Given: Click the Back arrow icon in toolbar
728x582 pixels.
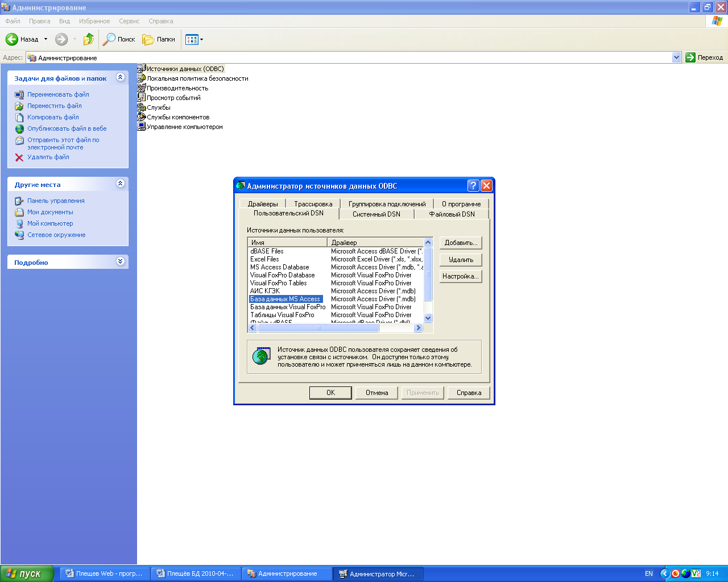Looking at the screenshot, I should tap(12, 39).
